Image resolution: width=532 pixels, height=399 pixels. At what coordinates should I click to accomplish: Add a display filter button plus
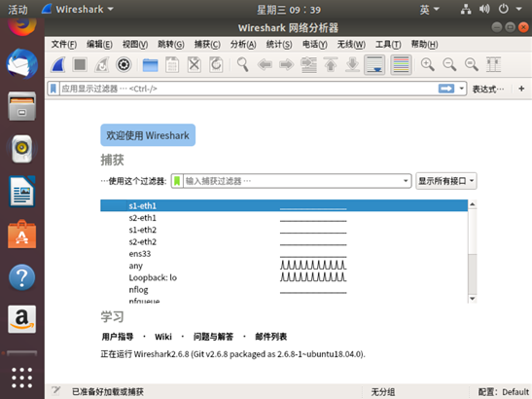point(521,89)
